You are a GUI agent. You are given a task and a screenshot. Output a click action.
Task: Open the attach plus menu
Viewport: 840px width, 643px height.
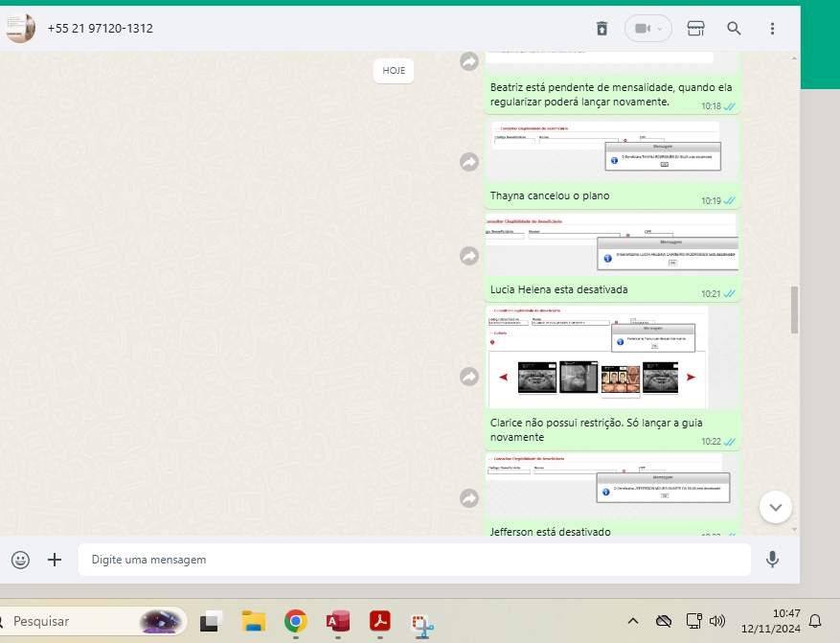55,560
